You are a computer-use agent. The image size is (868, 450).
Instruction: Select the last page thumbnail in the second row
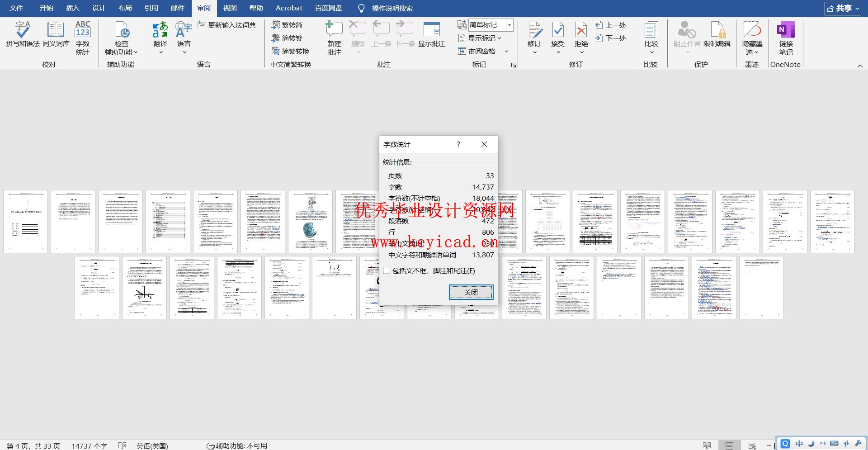click(761, 288)
